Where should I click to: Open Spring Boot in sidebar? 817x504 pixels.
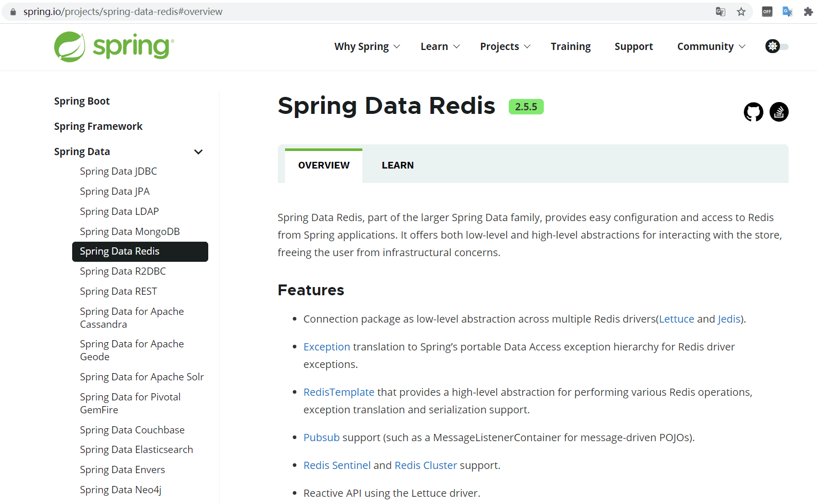(82, 101)
